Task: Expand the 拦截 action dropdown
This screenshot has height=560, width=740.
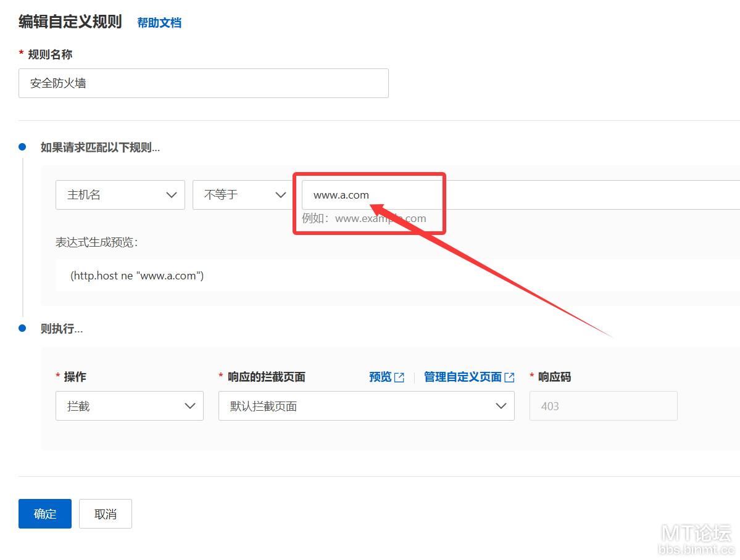Action: pos(129,406)
